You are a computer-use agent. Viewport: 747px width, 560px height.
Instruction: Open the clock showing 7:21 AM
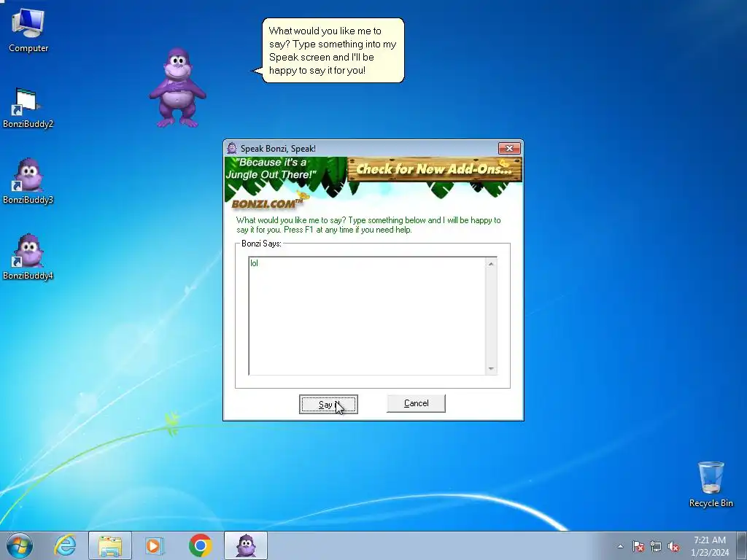coord(710,545)
